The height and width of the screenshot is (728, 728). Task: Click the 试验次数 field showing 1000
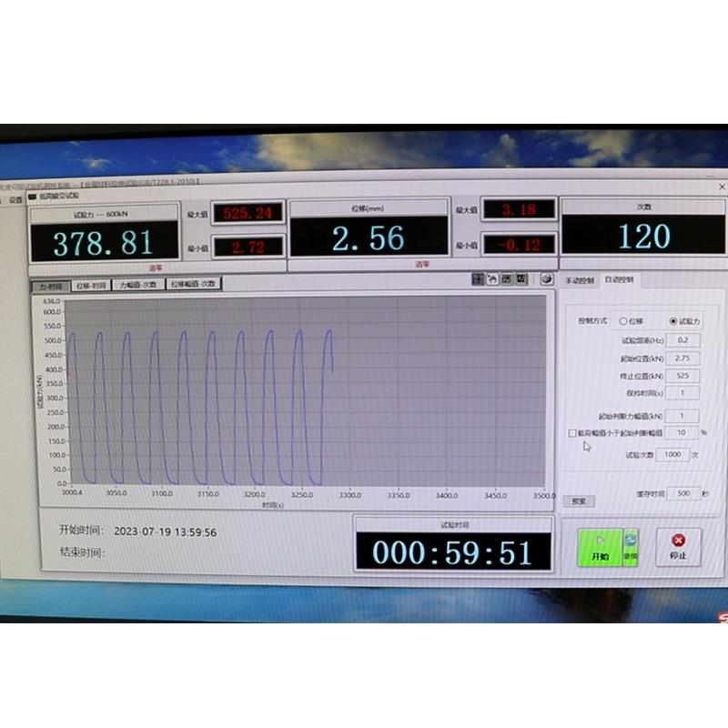coord(672,454)
